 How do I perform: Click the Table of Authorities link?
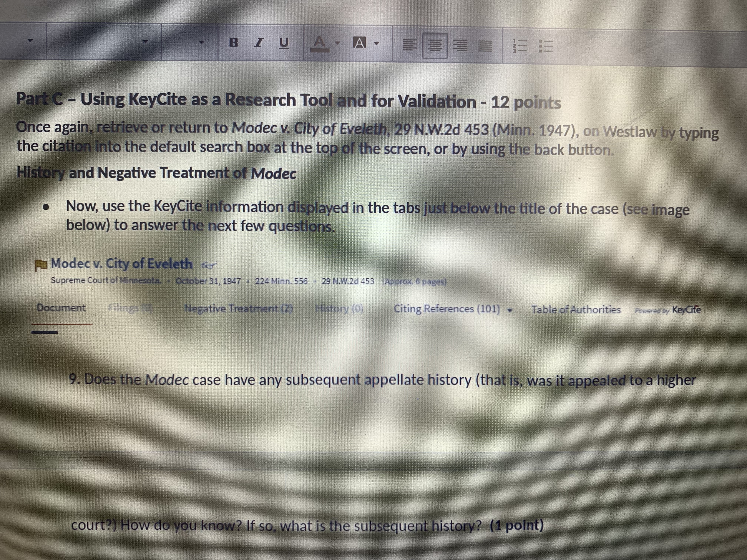point(576,309)
